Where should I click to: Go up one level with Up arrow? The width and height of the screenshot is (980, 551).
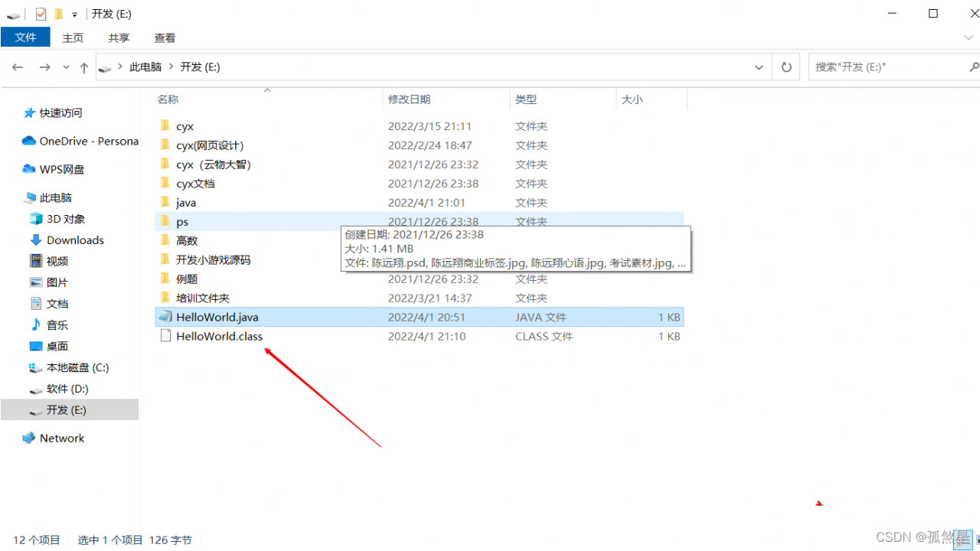[x=84, y=67]
